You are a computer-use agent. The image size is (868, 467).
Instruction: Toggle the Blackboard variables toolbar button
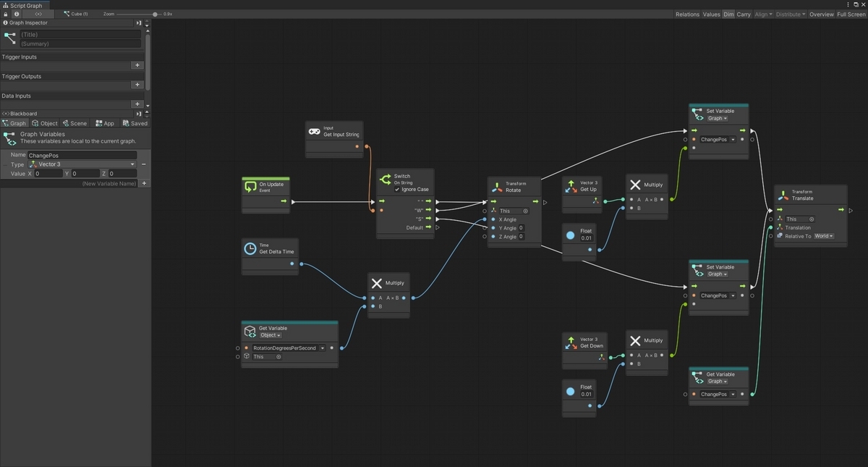click(x=38, y=14)
